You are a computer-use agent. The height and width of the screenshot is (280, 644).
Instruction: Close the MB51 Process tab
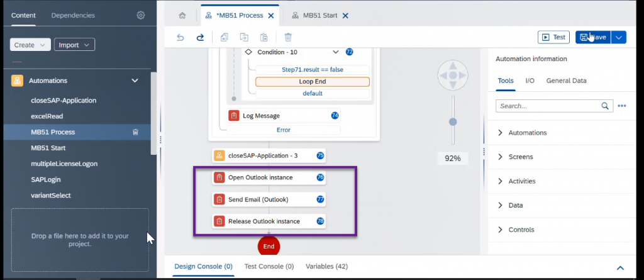[x=271, y=16]
